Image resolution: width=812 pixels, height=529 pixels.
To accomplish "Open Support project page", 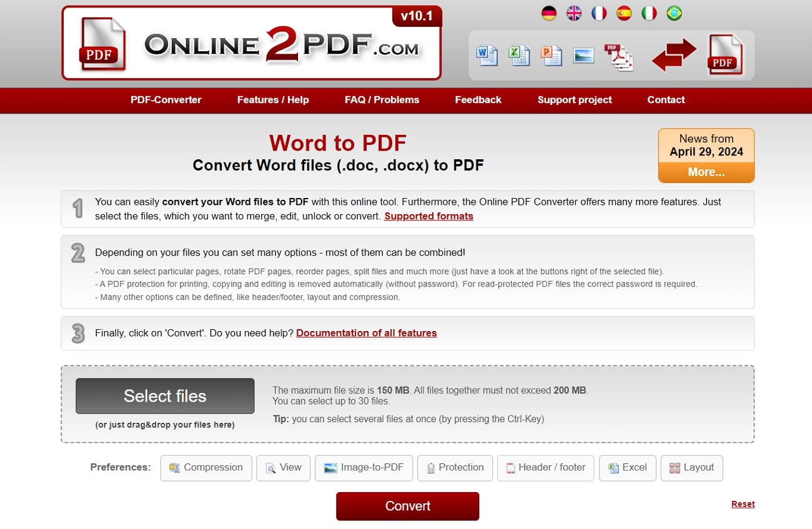I will coord(575,100).
